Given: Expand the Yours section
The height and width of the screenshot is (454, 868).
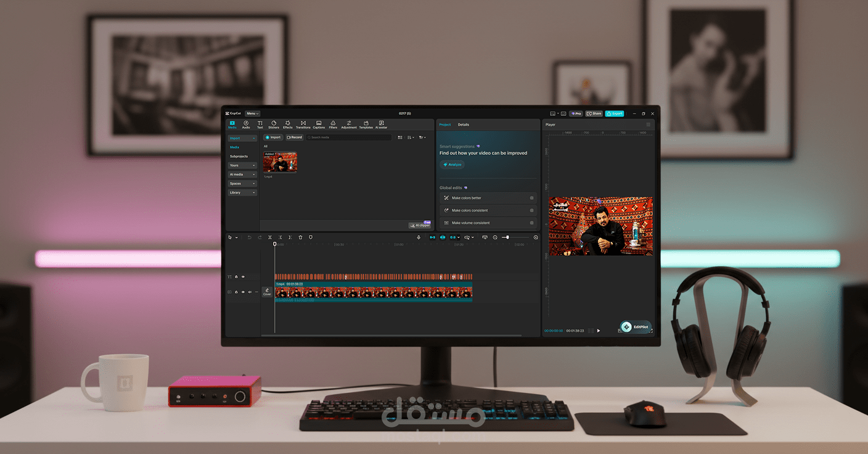Looking at the screenshot, I should 242,165.
